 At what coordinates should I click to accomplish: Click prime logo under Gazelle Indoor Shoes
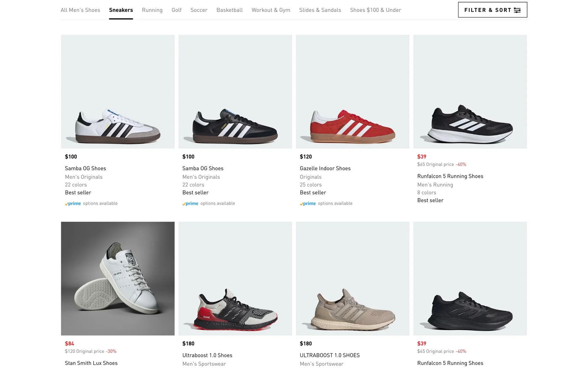(x=308, y=204)
